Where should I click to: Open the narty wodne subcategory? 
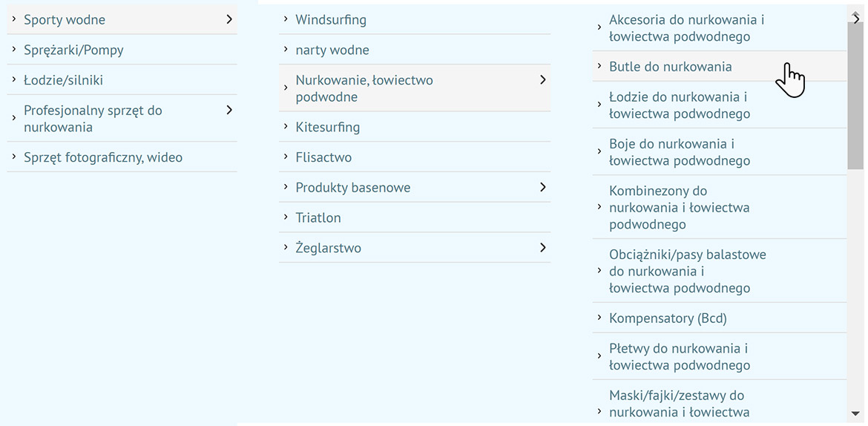(332, 50)
